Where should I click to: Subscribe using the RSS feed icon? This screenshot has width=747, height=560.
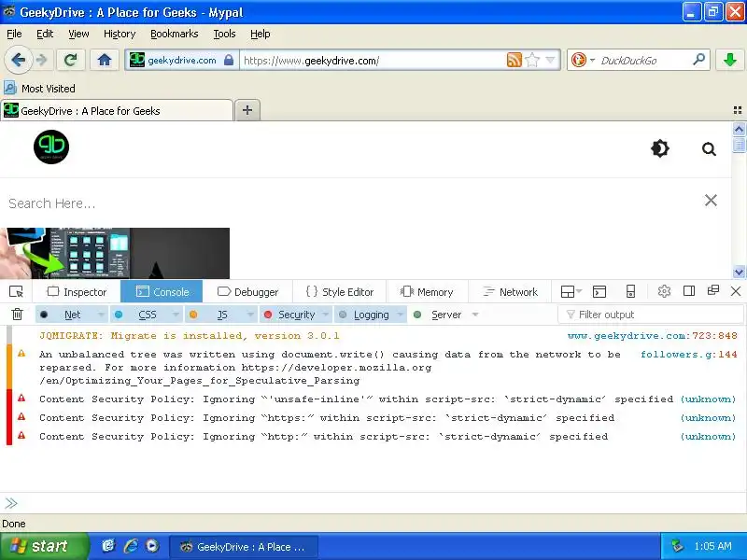514,60
